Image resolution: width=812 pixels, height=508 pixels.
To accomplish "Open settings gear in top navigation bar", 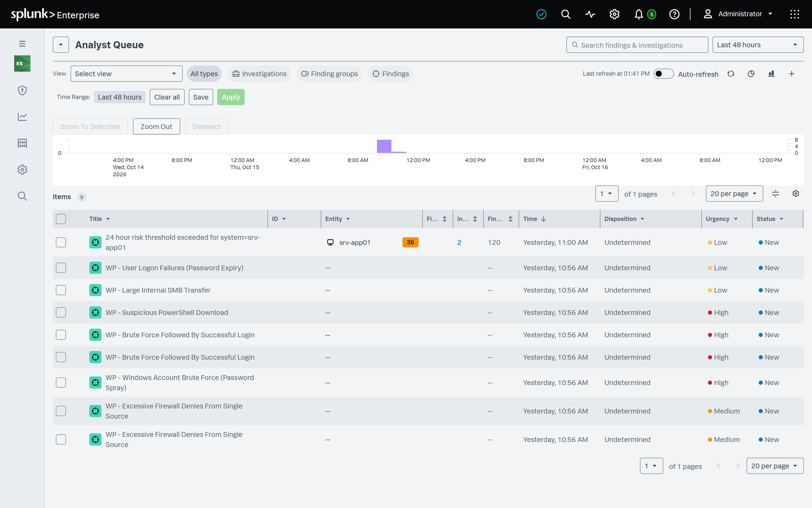I will [x=614, y=14].
